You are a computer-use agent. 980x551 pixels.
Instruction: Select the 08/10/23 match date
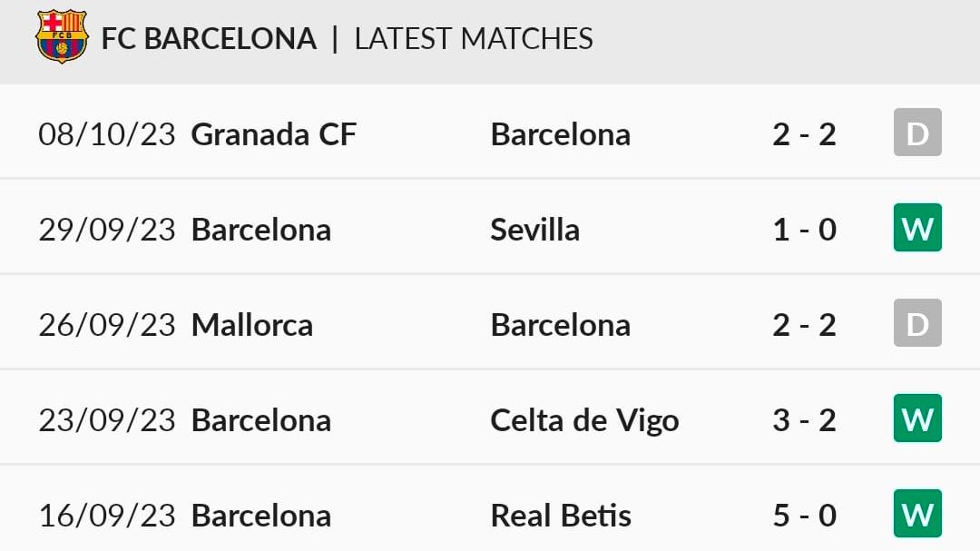click(107, 134)
